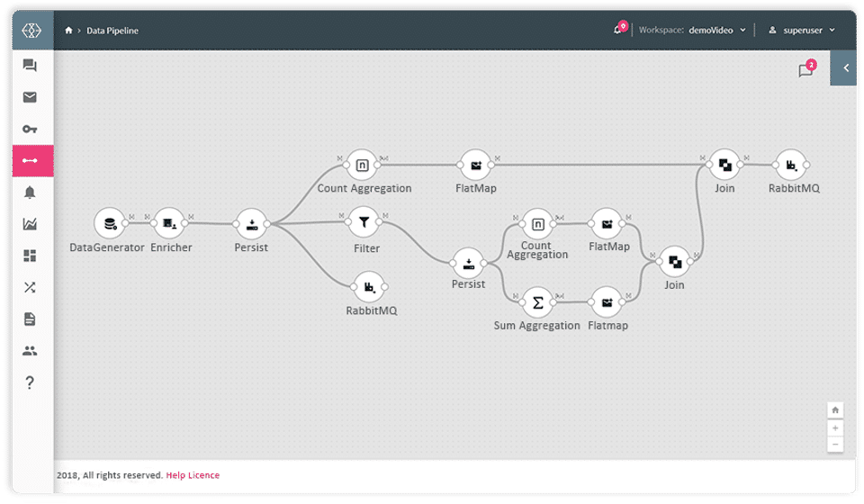The height and width of the screenshot is (504, 864).
Task: Select the Data Pipeline sidebar icon
Action: click(x=32, y=161)
